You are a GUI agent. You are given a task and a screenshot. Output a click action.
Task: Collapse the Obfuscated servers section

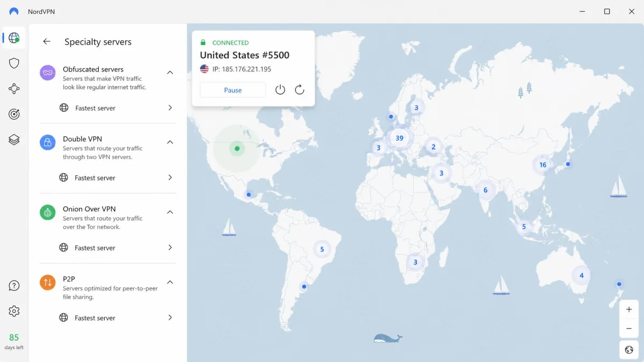tap(170, 72)
